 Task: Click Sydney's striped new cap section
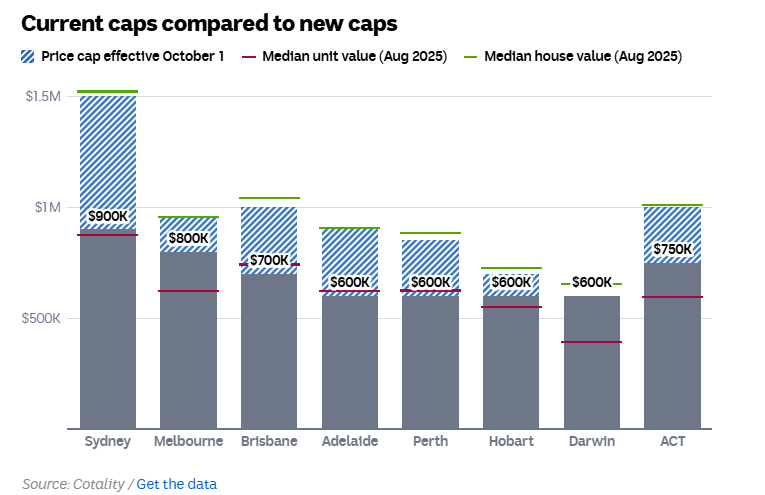click(x=108, y=150)
